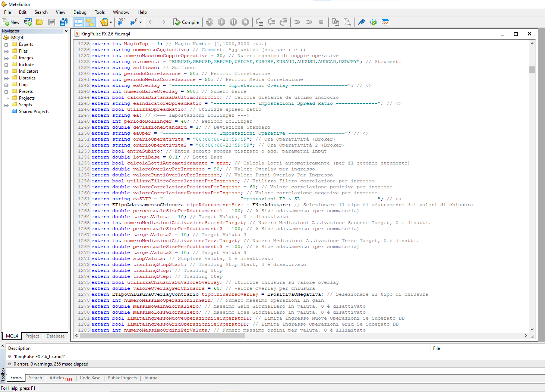
Task: Switch to the Database navigator tab
Action: 56,336
